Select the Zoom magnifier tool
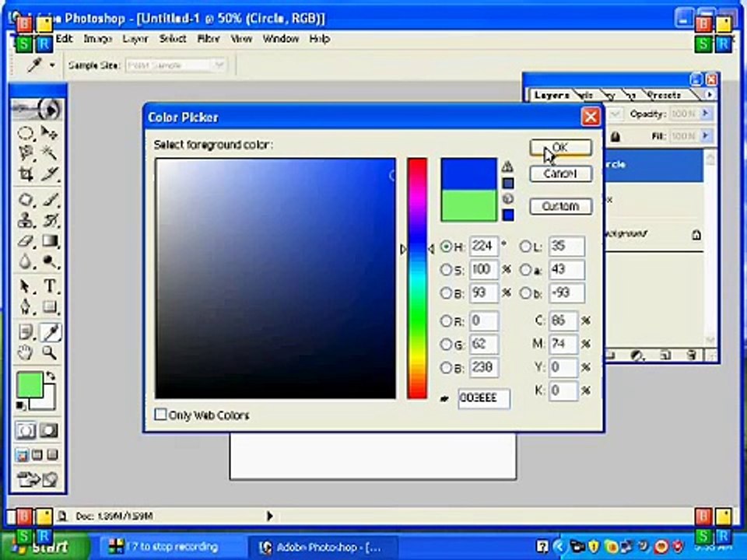Image resolution: width=747 pixels, height=560 pixels. click(x=49, y=353)
